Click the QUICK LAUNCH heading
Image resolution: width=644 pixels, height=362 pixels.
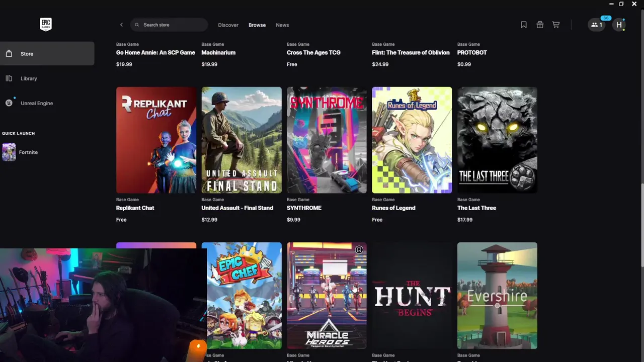coord(18,133)
